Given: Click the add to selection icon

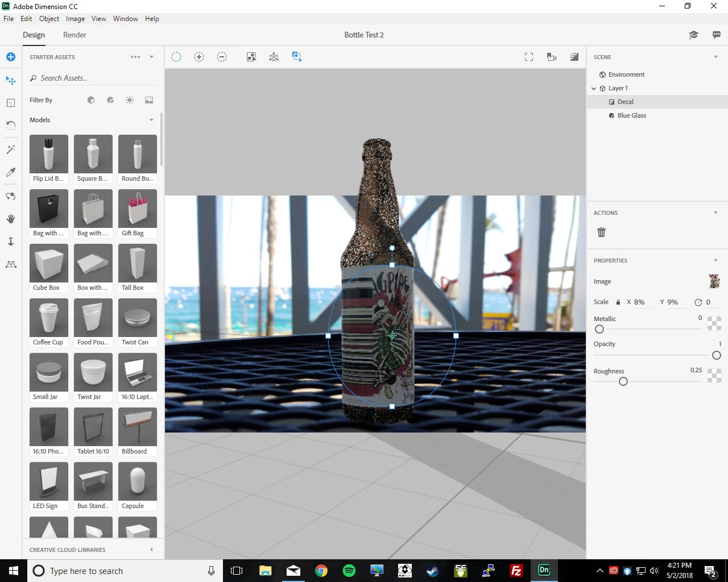Looking at the screenshot, I should coord(199,57).
